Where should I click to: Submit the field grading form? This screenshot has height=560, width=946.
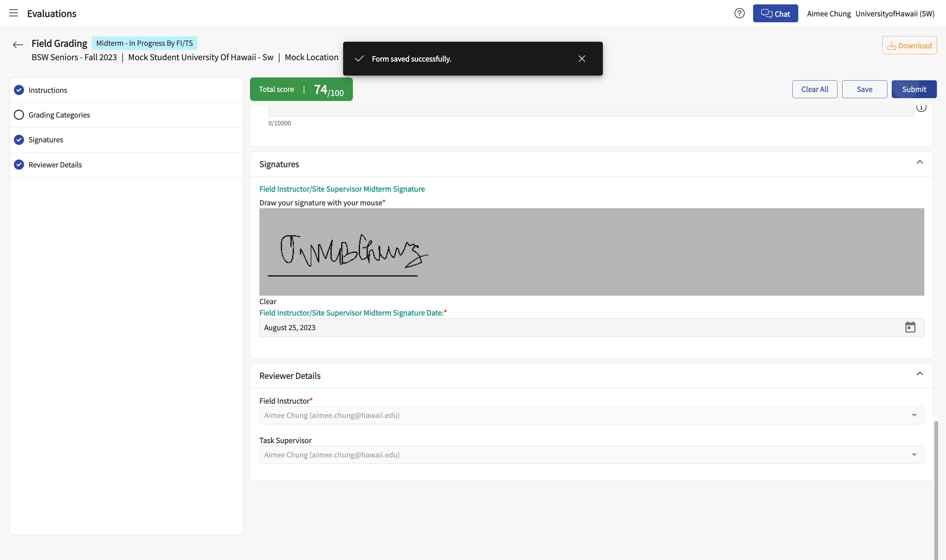pyautogui.click(x=914, y=89)
